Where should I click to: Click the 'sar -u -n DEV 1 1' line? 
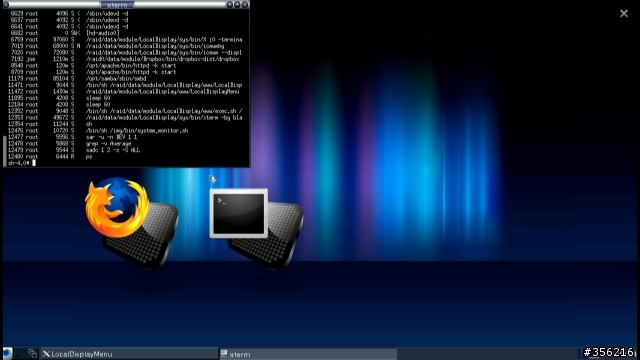click(x=73, y=137)
